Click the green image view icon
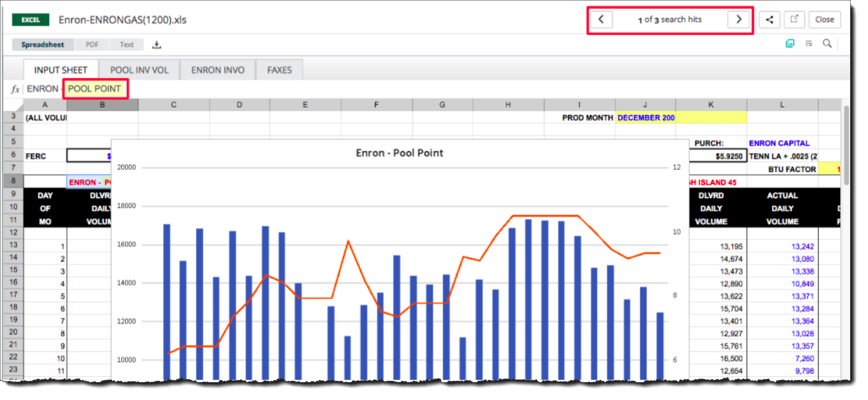Screen dimensions: 868x400 click(x=790, y=43)
